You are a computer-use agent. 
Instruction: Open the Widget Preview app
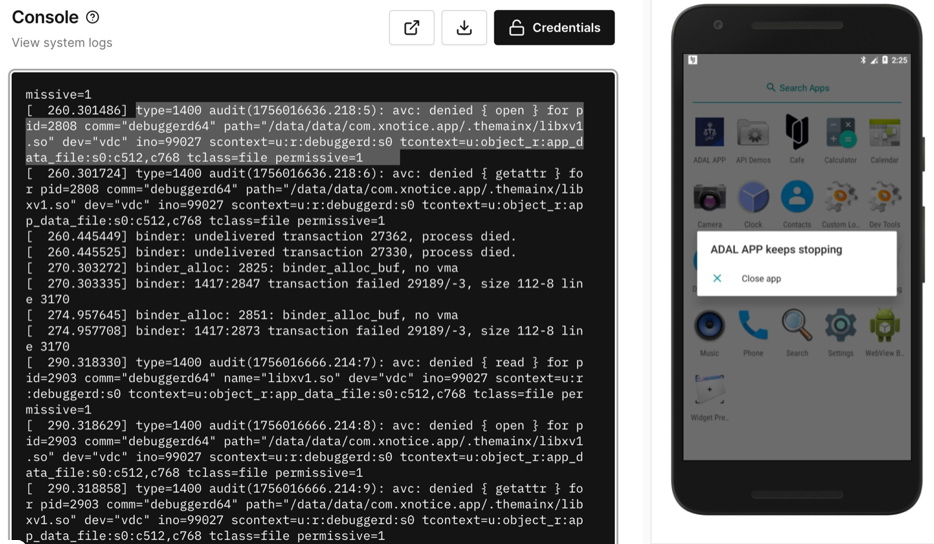click(709, 391)
